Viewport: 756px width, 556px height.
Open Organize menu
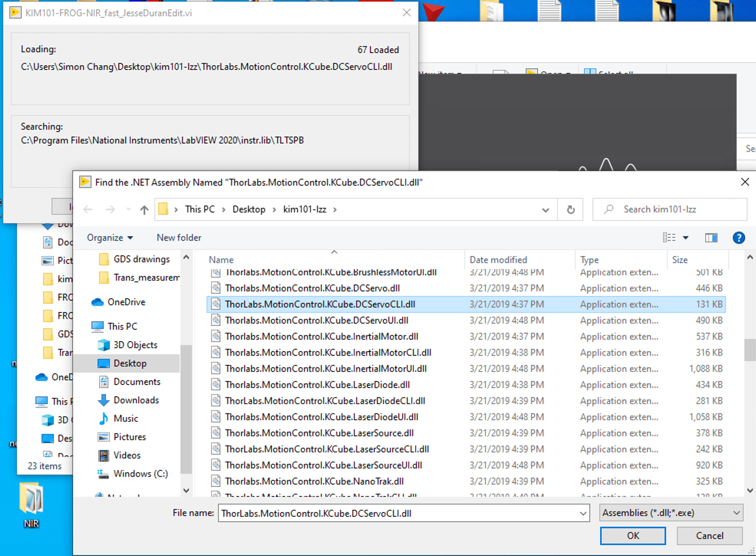110,238
